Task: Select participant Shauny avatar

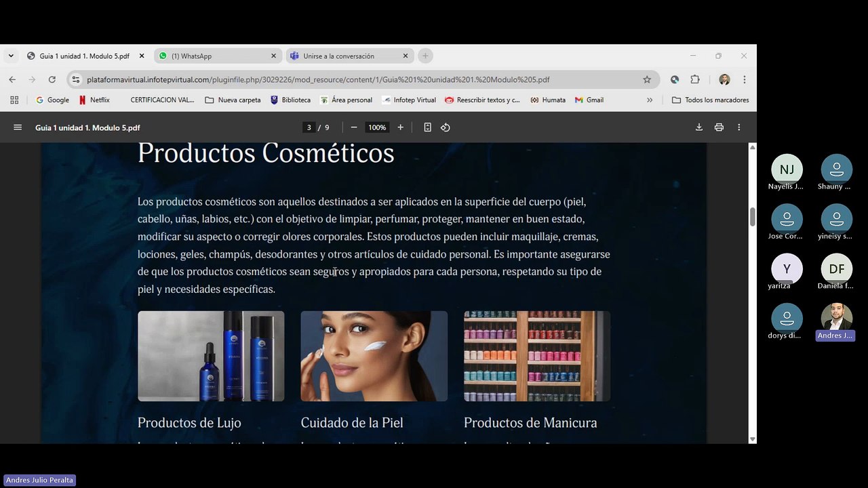Action: 837,169
